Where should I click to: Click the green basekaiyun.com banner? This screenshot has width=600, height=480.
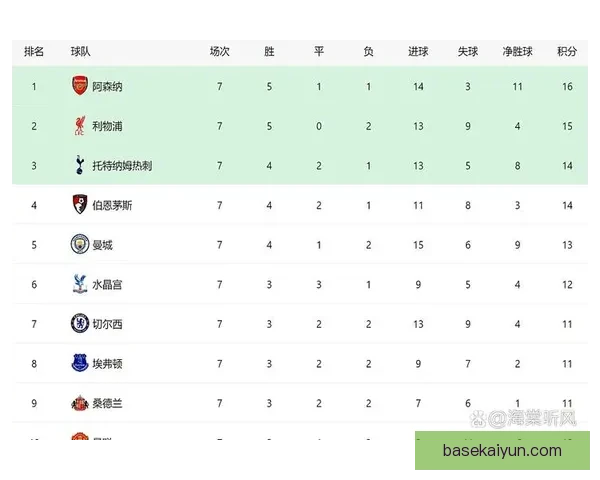tap(502, 451)
